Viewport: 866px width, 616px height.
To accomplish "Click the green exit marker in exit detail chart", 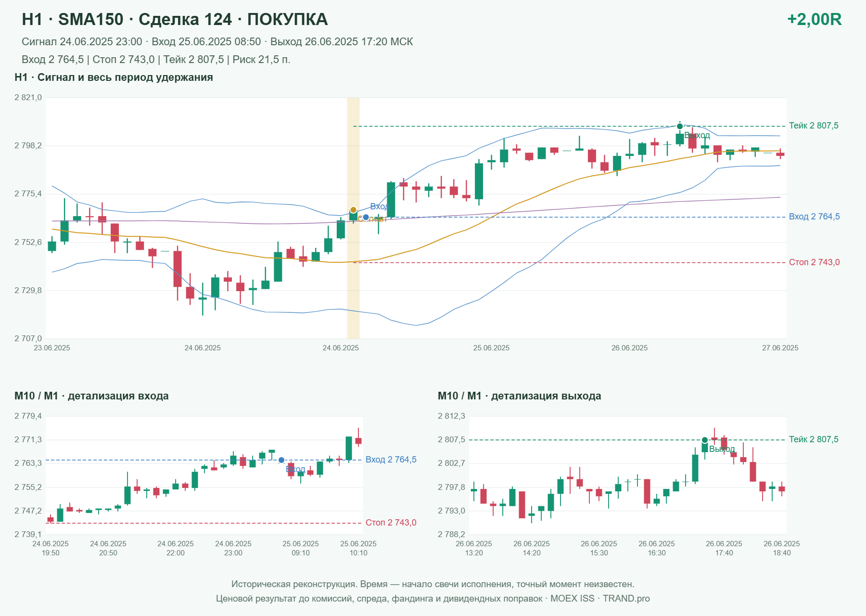I will (705, 440).
